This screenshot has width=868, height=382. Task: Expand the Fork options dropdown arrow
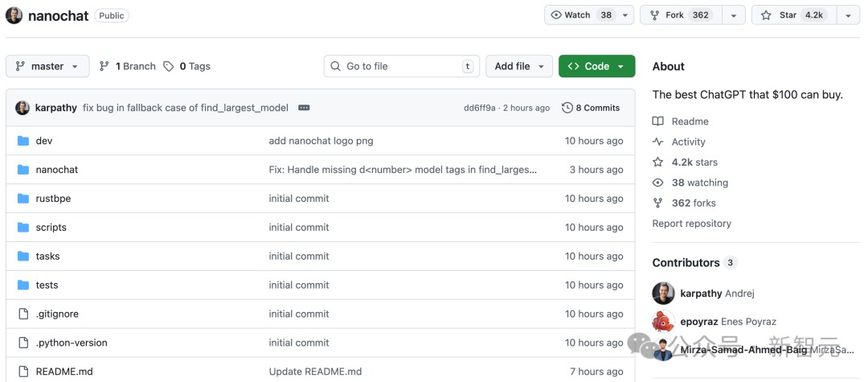pyautogui.click(x=733, y=15)
